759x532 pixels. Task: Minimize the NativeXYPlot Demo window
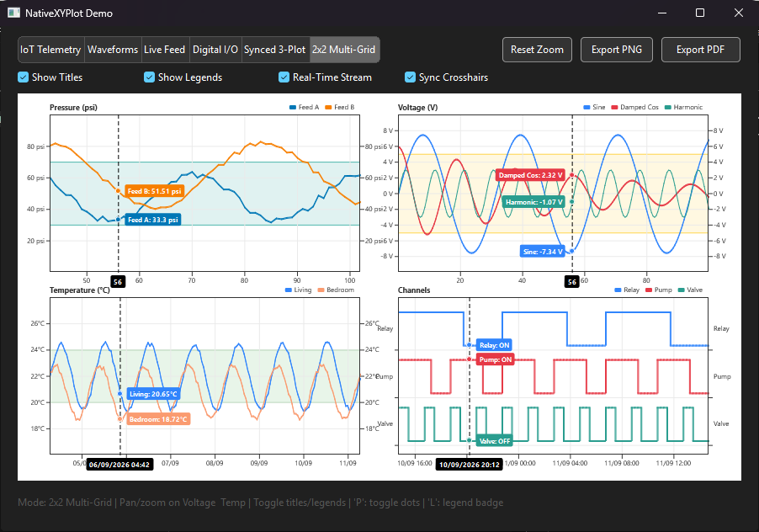(662, 13)
